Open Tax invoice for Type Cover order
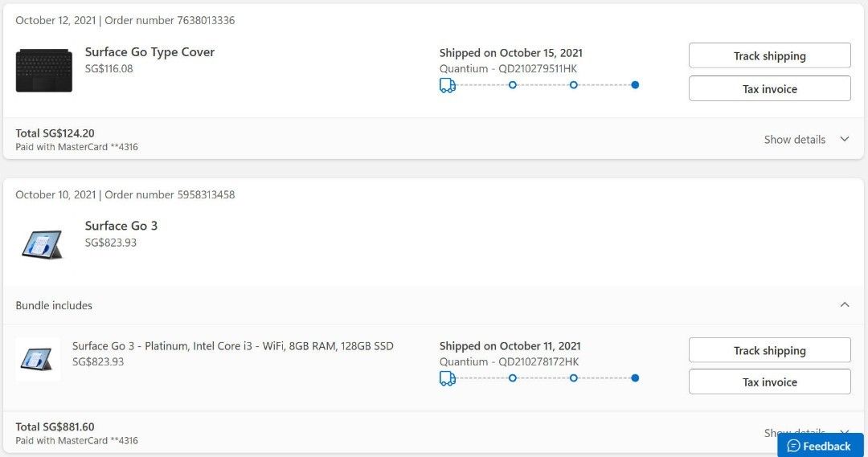 (x=769, y=88)
